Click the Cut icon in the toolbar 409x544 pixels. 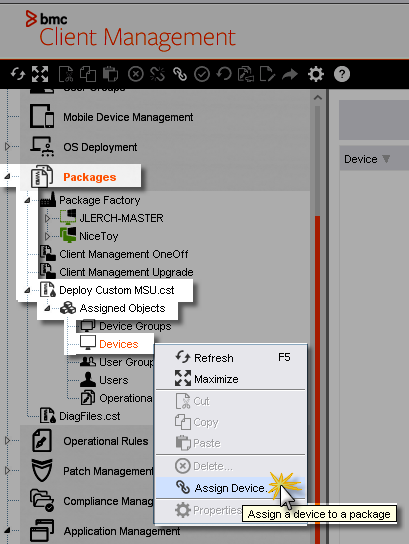pos(66,74)
